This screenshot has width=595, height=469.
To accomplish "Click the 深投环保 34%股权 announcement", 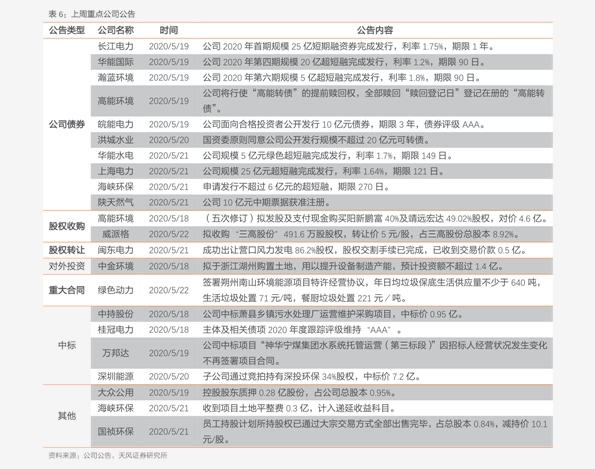I will click(x=311, y=376).
